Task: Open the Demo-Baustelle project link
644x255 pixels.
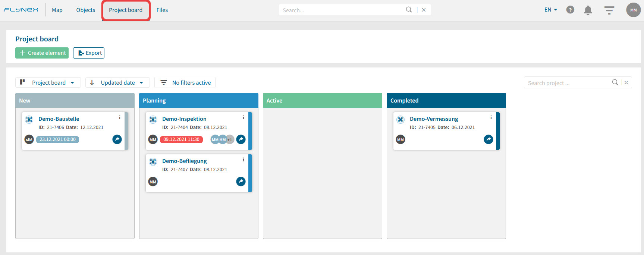Action: point(59,119)
